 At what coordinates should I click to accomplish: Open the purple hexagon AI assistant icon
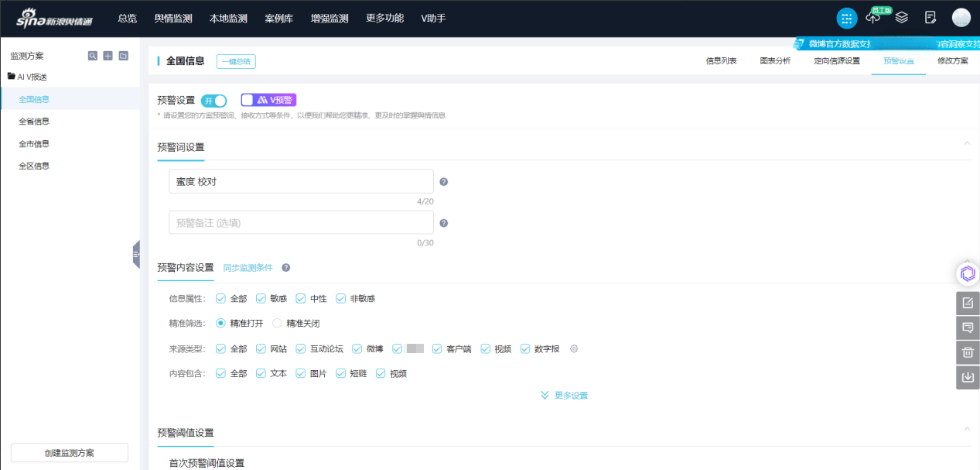pyautogui.click(x=968, y=273)
